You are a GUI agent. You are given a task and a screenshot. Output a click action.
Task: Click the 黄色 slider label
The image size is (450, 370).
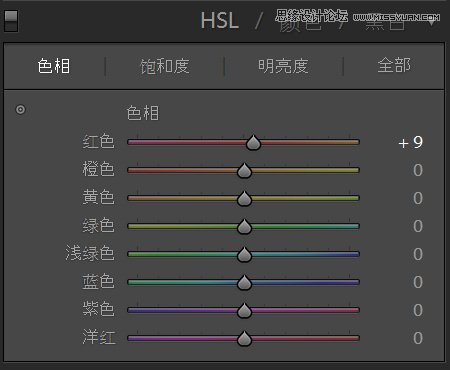(x=99, y=197)
